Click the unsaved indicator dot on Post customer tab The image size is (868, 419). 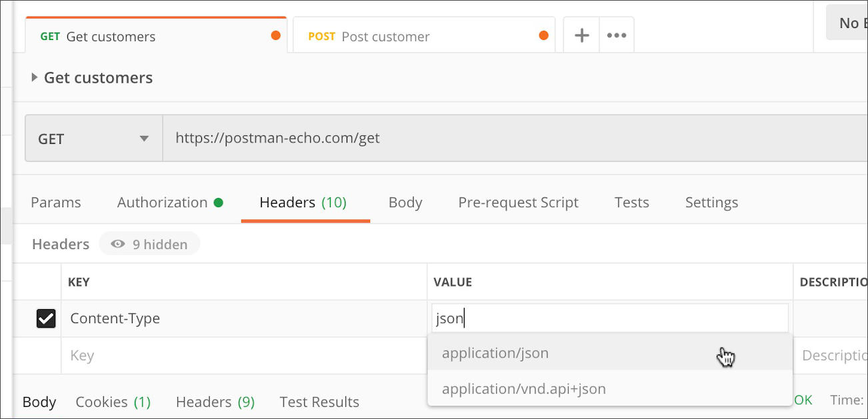545,37
